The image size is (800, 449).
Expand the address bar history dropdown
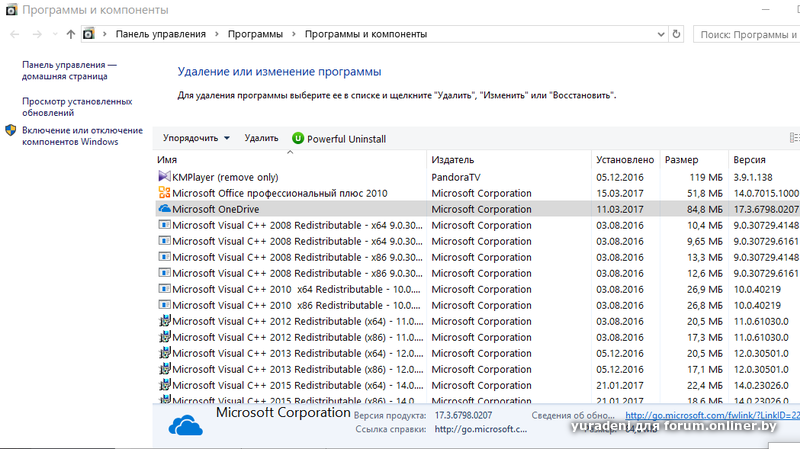coord(659,34)
